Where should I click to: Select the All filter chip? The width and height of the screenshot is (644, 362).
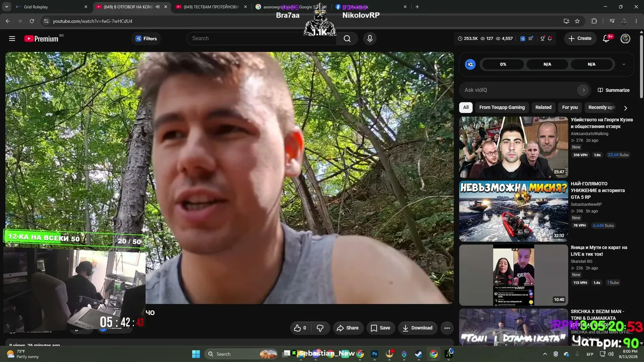pos(466,107)
